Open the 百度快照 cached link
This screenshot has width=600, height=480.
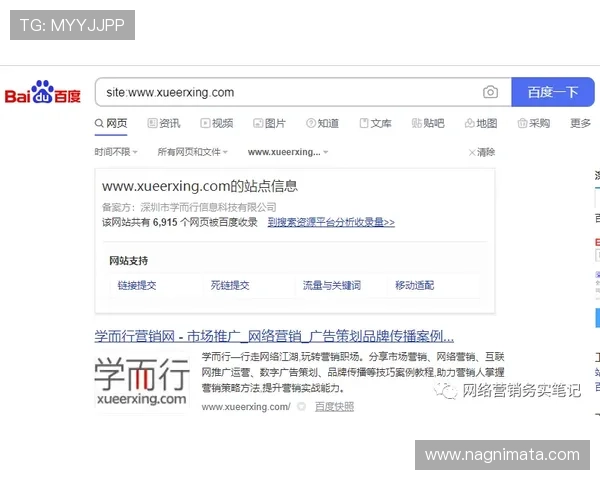point(334,407)
